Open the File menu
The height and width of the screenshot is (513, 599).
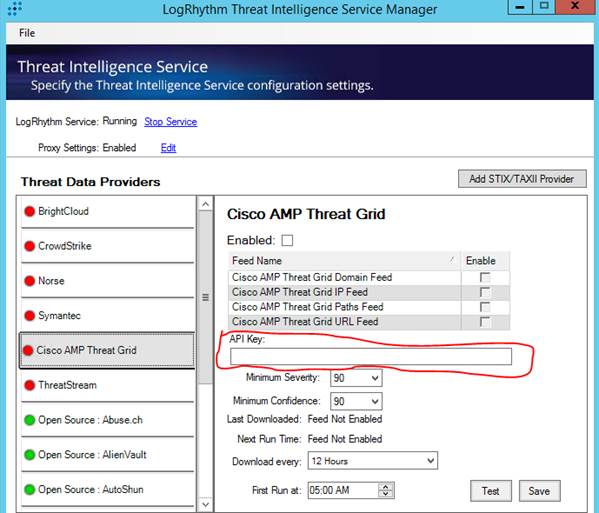27,33
